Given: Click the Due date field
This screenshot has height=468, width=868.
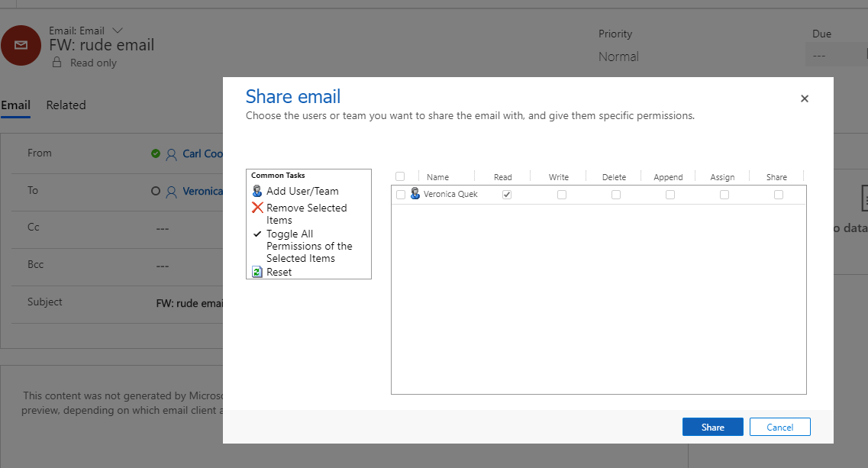Looking at the screenshot, I should click(836, 56).
